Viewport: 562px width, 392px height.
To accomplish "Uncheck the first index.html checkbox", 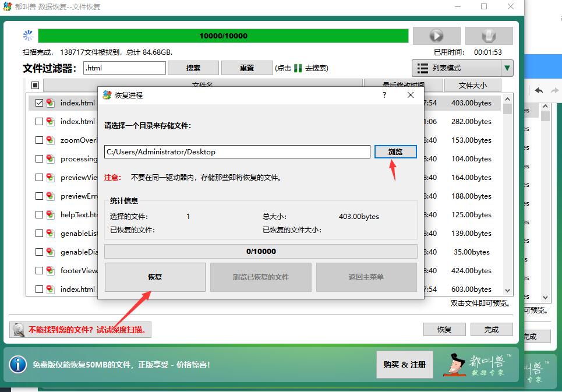I will click(x=39, y=103).
